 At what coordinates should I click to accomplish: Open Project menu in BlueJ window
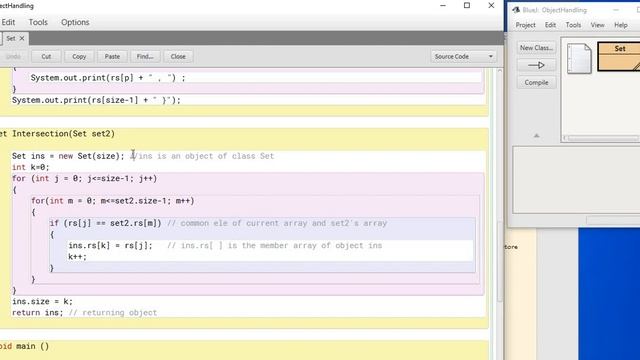pyautogui.click(x=525, y=25)
